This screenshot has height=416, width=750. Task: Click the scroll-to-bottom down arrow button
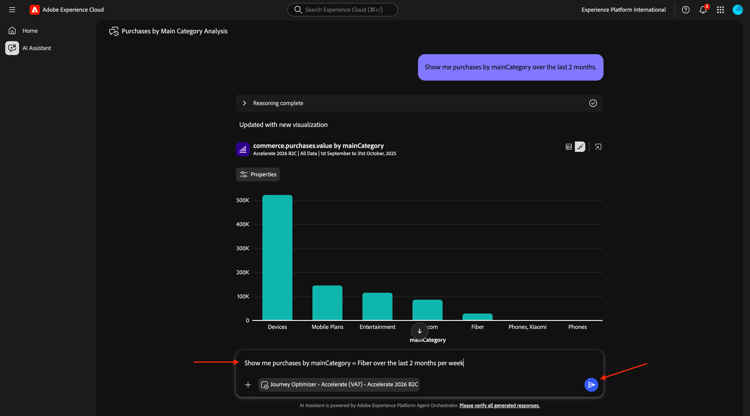419,331
